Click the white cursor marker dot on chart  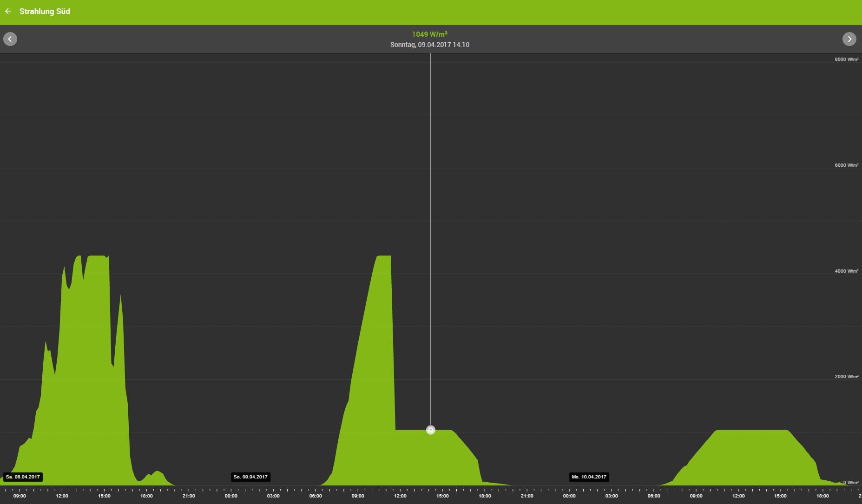(x=431, y=430)
